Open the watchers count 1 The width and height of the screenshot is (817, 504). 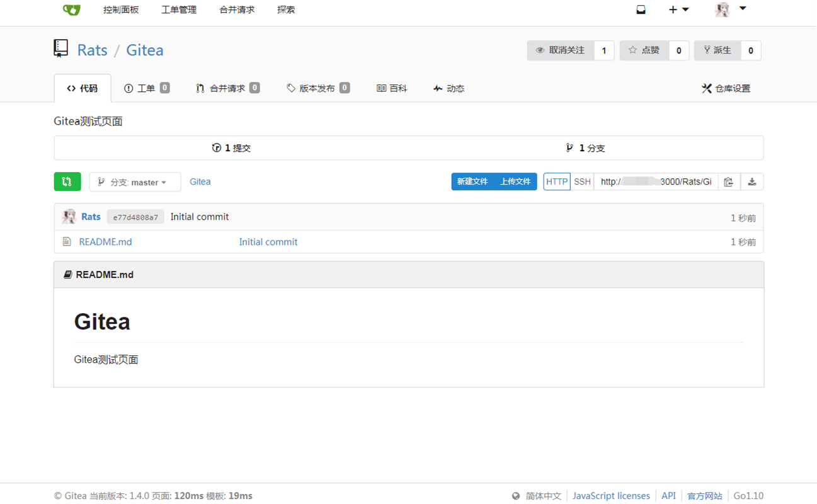click(x=604, y=50)
